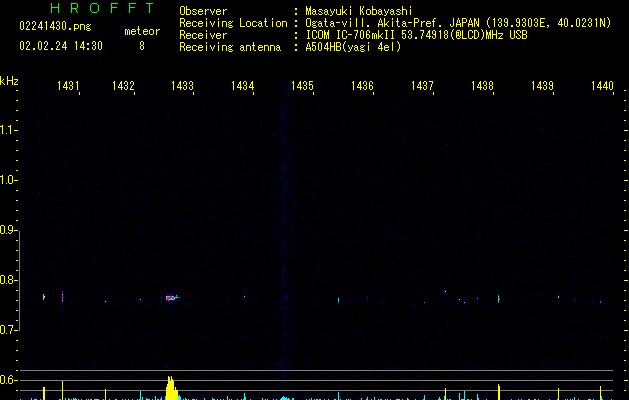Click the bright meteor echo near 1433
The height and width of the screenshot is (400, 629).
[x=172, y=298]
